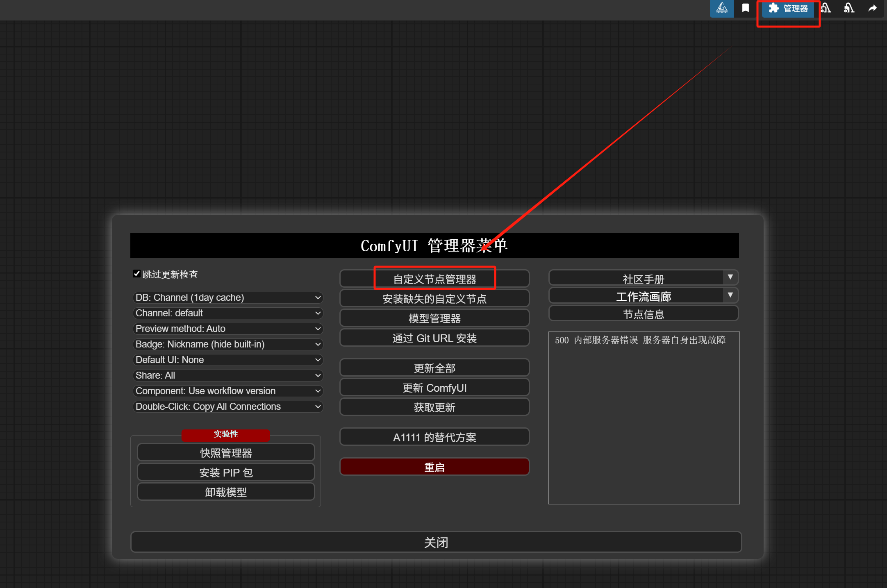This screenshot has height=588, width=887.
Task: Click the 节点信息 button
Action: point(643,314)
